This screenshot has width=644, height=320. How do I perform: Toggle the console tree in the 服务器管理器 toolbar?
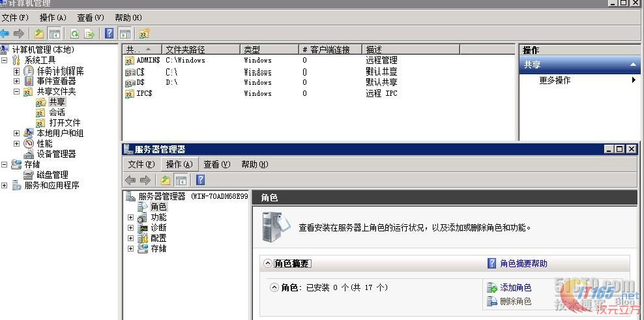tap(181, 180)
